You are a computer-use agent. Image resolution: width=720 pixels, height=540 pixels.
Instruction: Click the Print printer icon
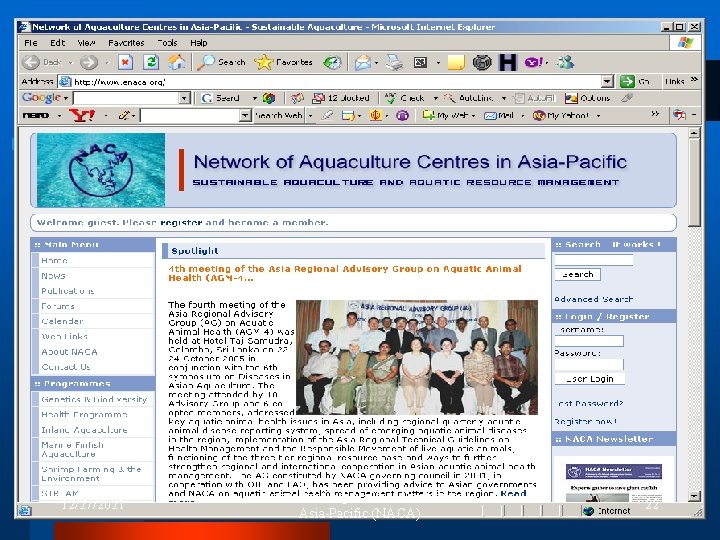394,62
